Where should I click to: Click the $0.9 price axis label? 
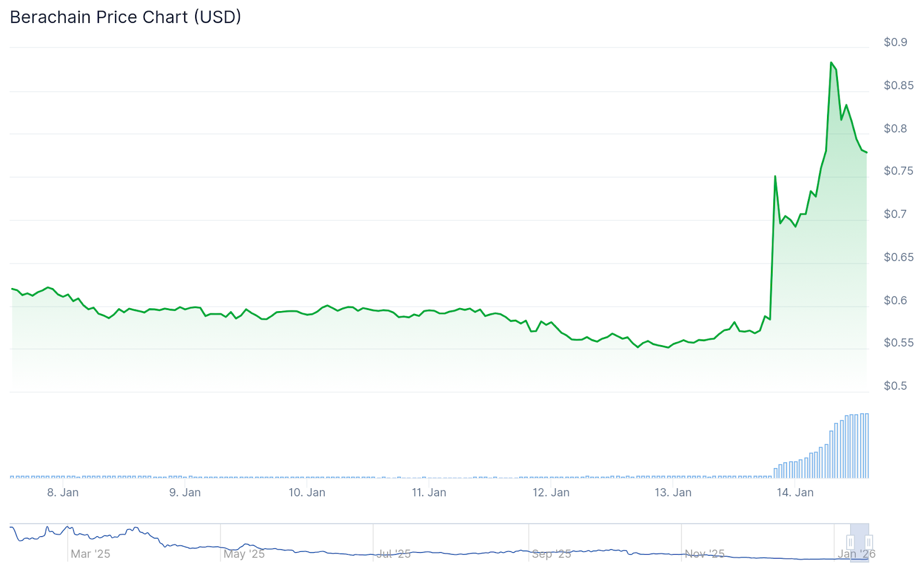(895, 42)
